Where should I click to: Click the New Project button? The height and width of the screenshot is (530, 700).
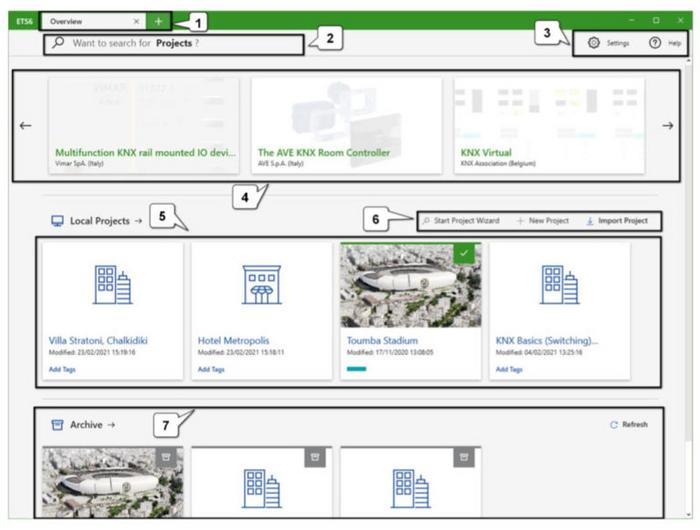click(x=543, y=220)
